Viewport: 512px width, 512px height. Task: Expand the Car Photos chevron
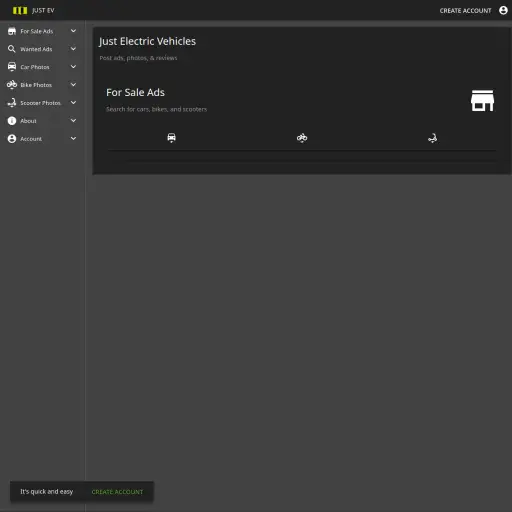click(73, 67)
